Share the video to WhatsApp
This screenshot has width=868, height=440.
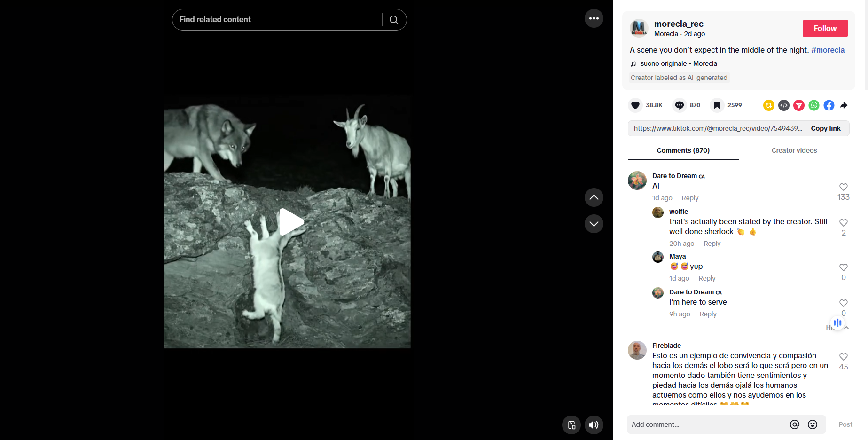[x=814, y=105]
